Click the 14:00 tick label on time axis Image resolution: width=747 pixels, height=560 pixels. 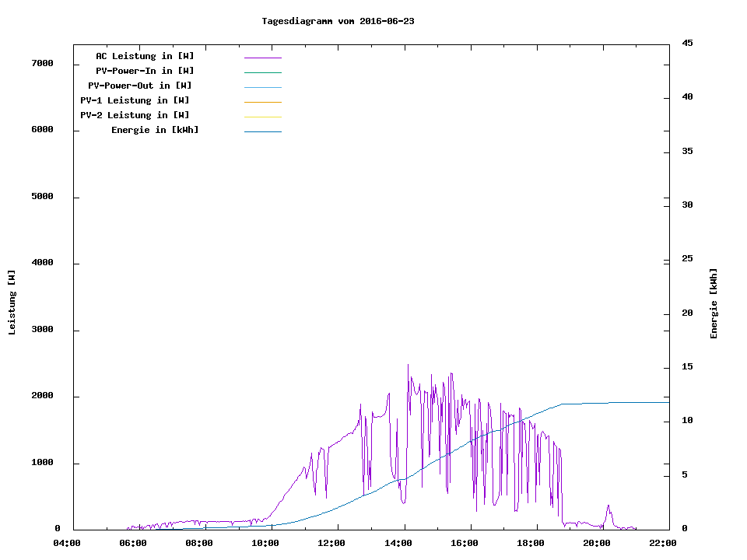pyautogui.click(x=398, y=543)
